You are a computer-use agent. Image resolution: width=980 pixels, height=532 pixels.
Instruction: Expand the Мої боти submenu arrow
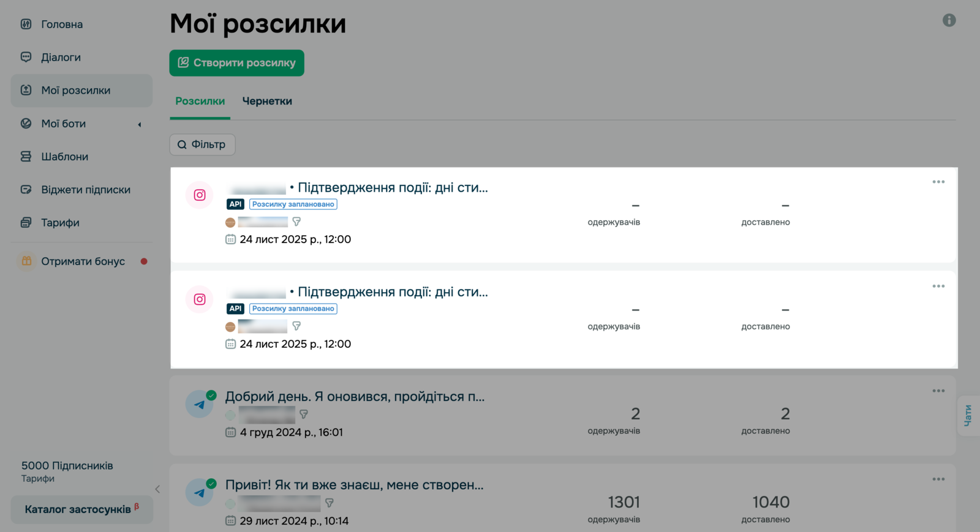point(140,124)
